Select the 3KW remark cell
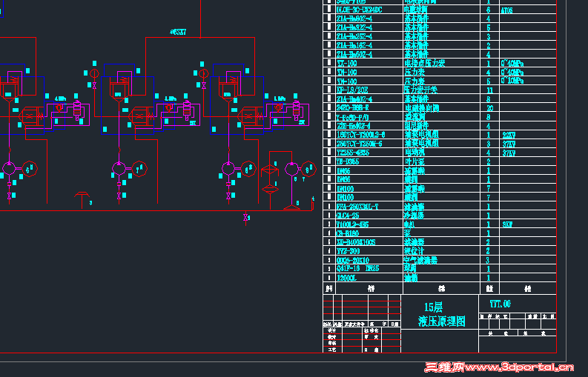 point(507,224)
